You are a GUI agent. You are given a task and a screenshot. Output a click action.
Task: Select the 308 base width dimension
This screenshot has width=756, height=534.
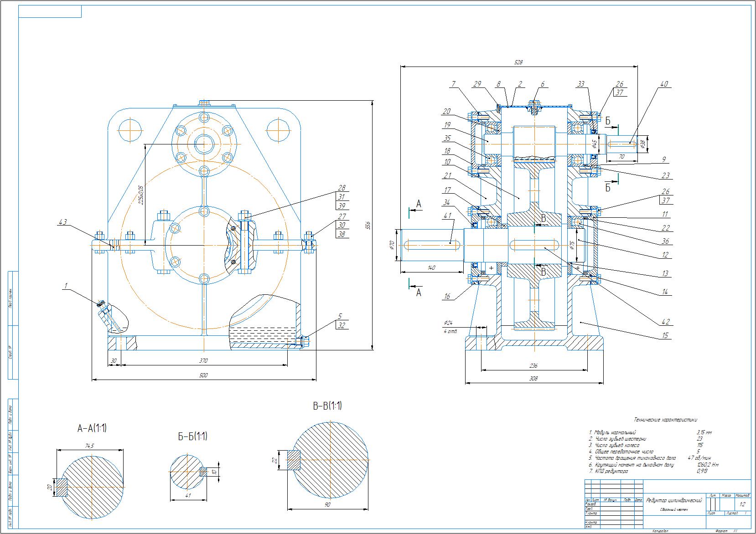533,379
